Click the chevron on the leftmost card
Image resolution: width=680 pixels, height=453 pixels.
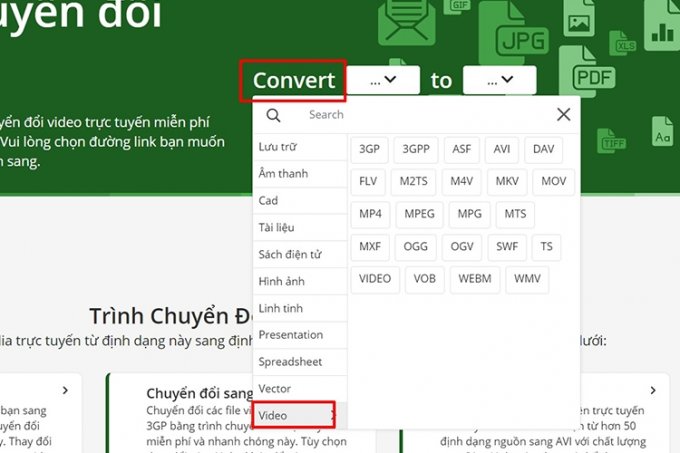tap(65, 391)
